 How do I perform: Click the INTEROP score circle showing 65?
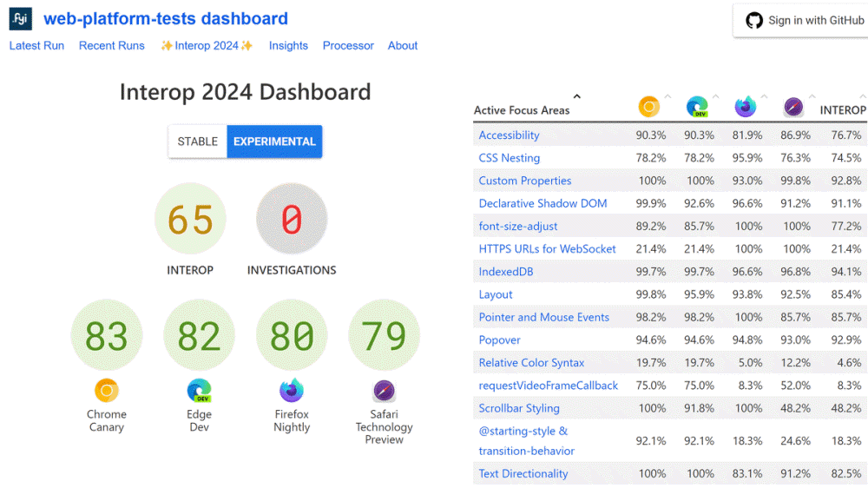(190, 221)
